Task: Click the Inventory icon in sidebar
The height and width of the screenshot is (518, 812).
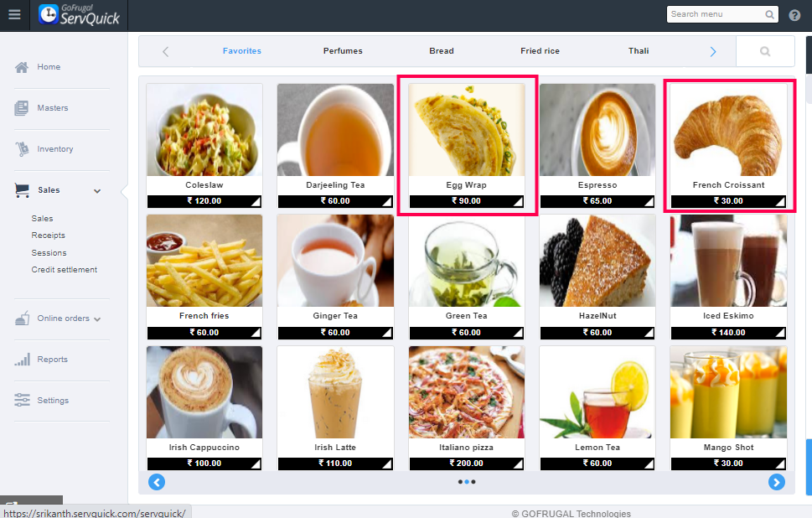Action: coord(23,148)
